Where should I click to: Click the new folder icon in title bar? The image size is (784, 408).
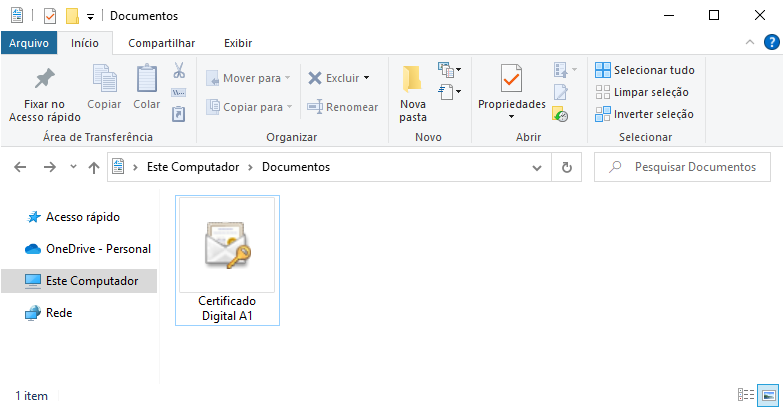point(72,16)
